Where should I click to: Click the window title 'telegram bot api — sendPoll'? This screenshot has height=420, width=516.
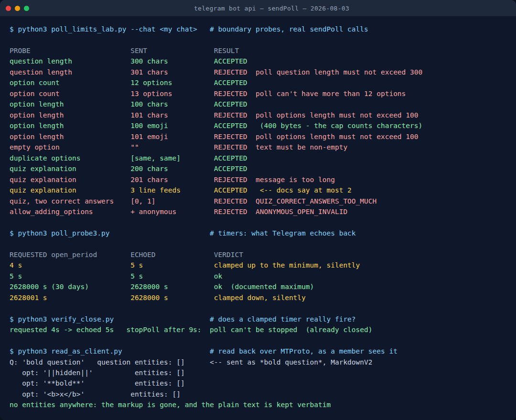246,8
